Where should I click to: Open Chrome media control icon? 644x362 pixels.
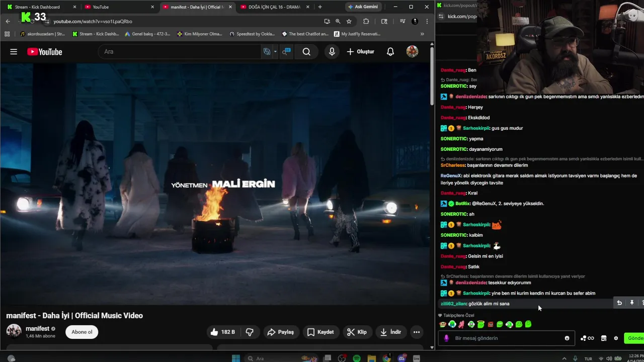[x=403, y=22]
